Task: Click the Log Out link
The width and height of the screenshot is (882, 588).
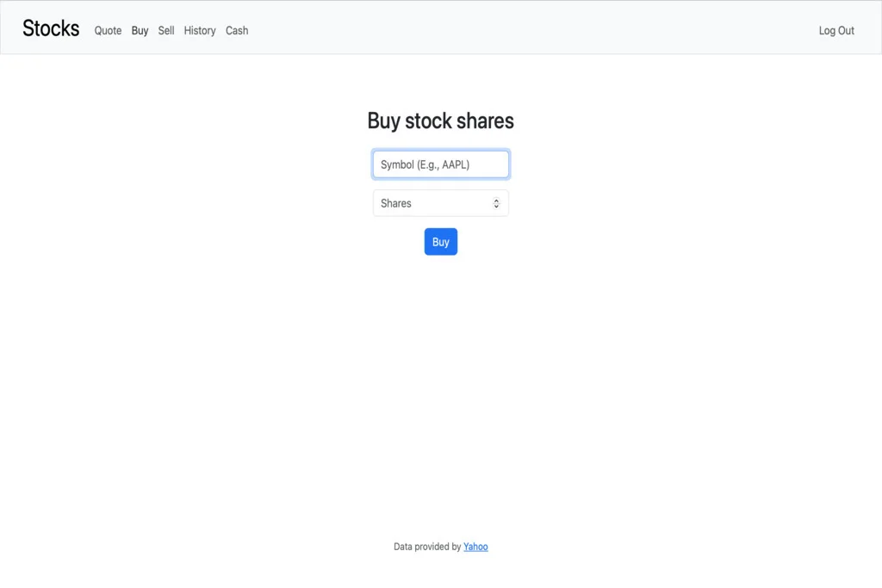Action: (x=836, y=30)
